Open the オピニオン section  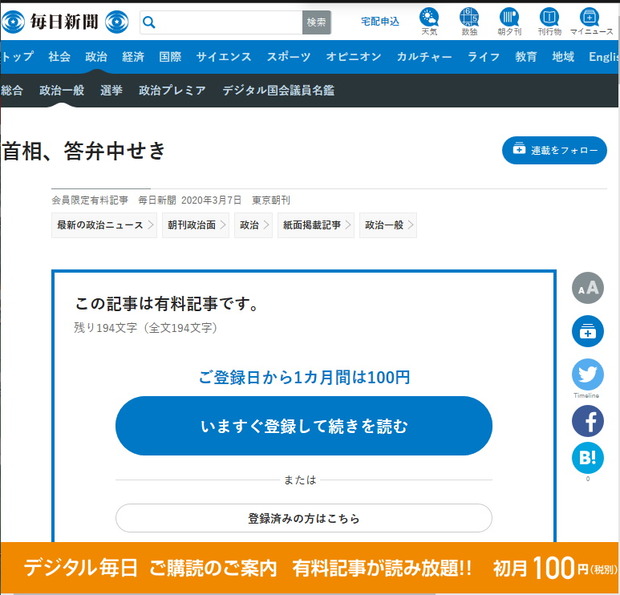click(x=353, y=57)
